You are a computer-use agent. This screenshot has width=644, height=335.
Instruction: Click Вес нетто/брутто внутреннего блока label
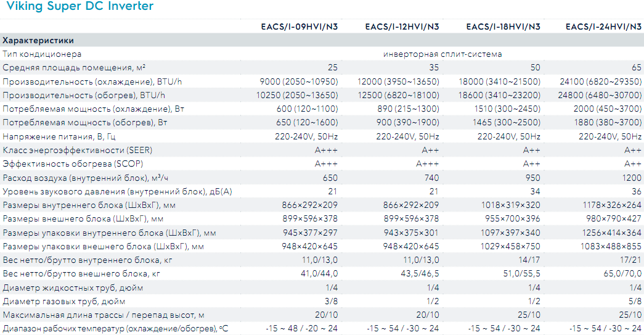pos(88,260)
